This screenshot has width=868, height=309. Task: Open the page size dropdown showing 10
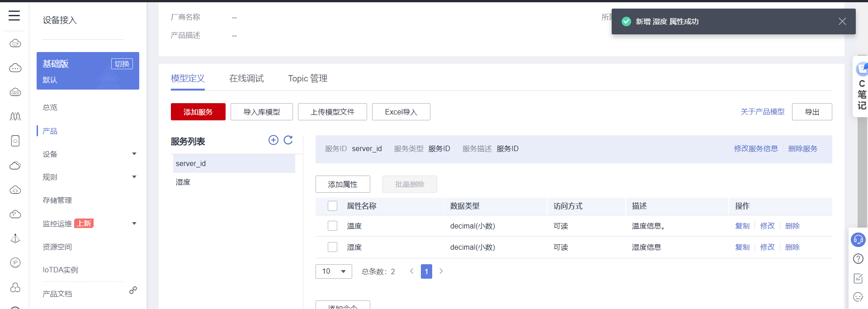[334, 271]
